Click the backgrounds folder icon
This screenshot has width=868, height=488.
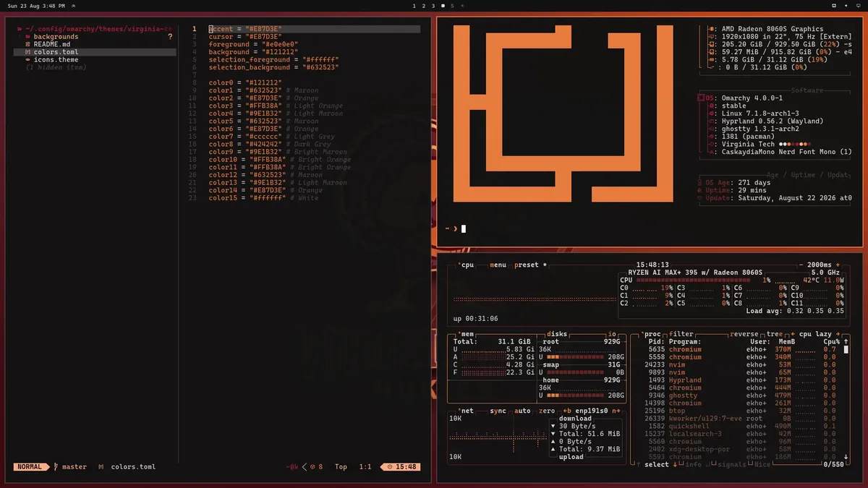point(27,36)
